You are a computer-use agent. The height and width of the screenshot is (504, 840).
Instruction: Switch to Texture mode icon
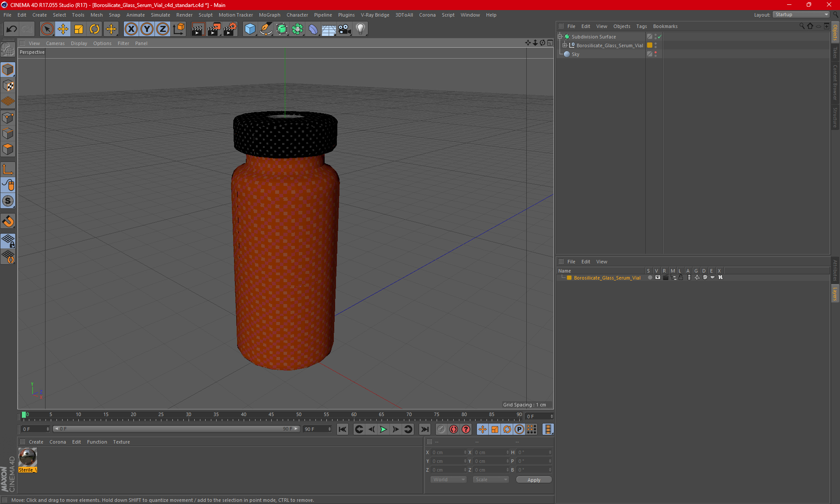8,85
